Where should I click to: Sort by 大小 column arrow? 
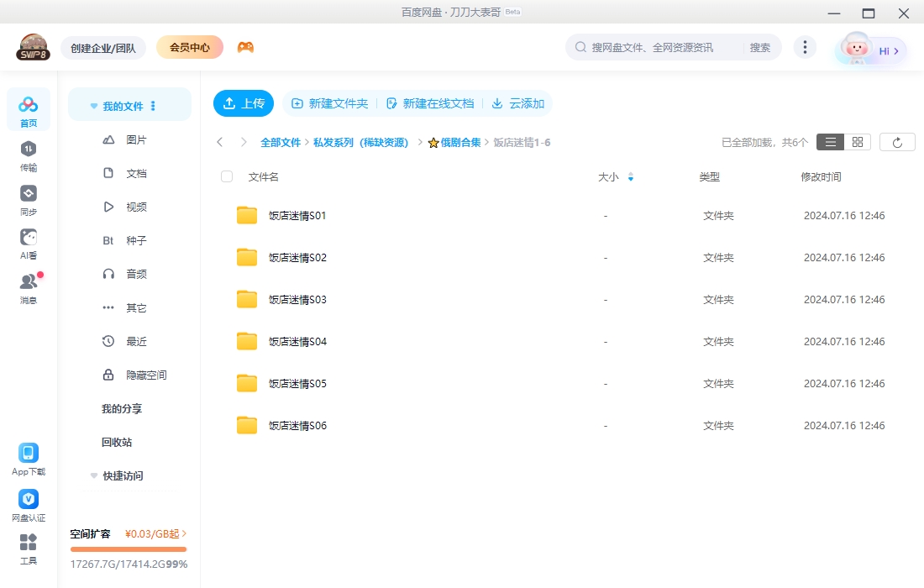631,177
